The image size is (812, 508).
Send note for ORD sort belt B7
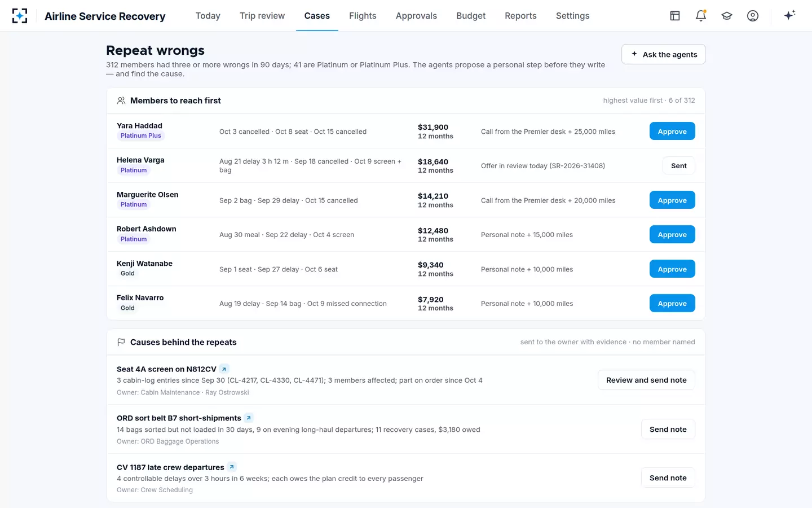[x=668, y=430]
